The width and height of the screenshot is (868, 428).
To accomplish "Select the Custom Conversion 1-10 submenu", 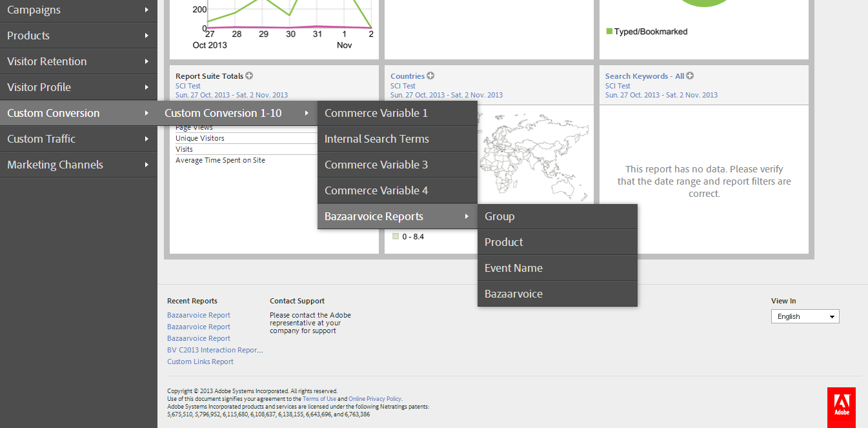I will [237, 113].
